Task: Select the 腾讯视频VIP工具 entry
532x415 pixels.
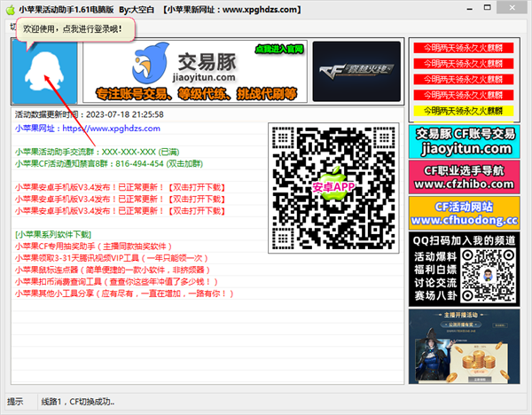Action: coord(104,258)
